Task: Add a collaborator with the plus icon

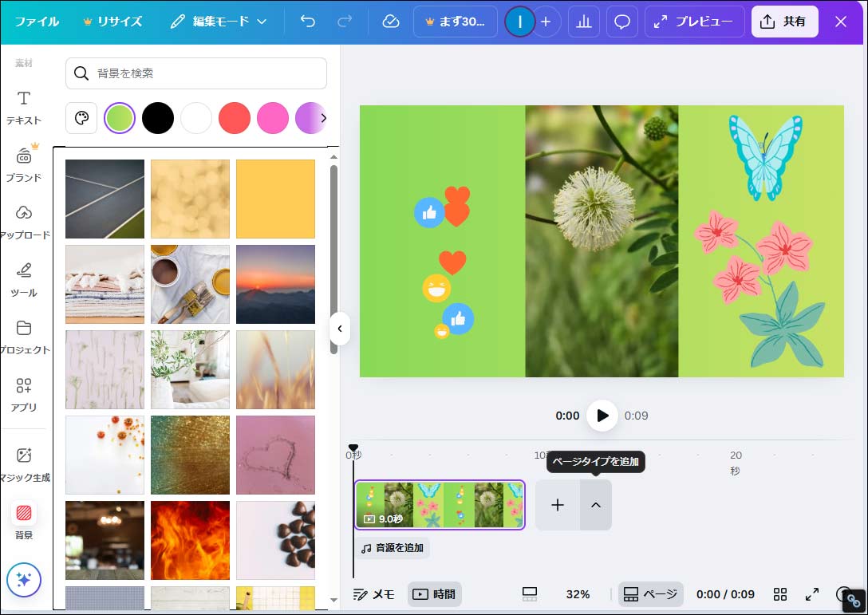Action: [546, 22]
